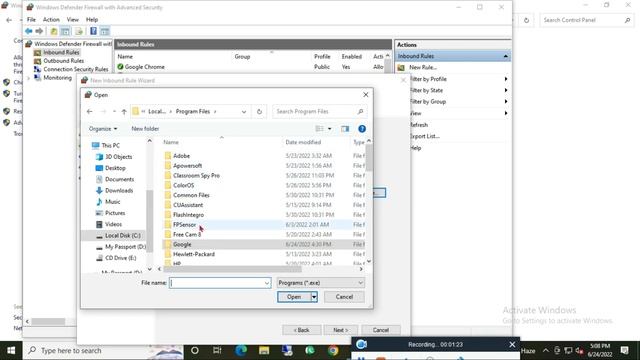640x360 pixels.
Task: Select the Common Files folder
Action: coord(191,195)
